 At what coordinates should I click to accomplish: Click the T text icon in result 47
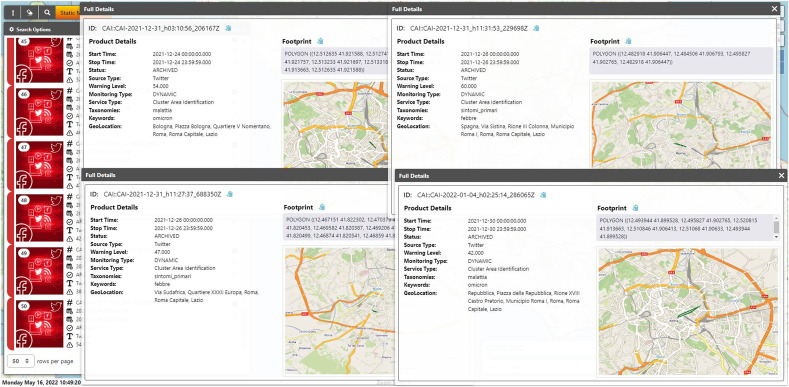click(70, 177)
